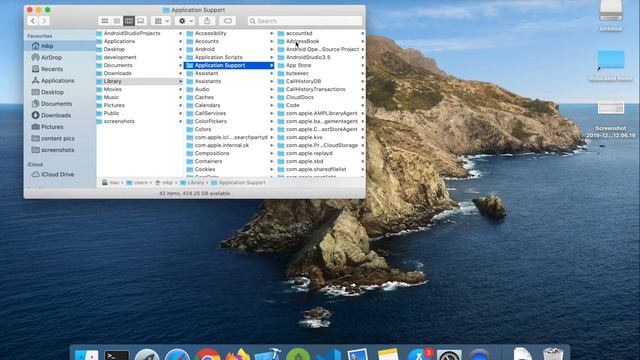Expand arrow next to Caches folder
This screenshot has height=360, width=640.
coord(272,97)
